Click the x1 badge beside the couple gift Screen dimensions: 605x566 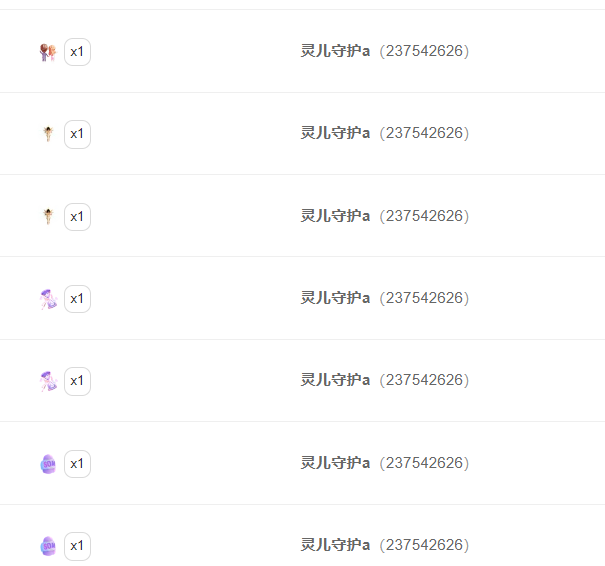pos(77,52)
